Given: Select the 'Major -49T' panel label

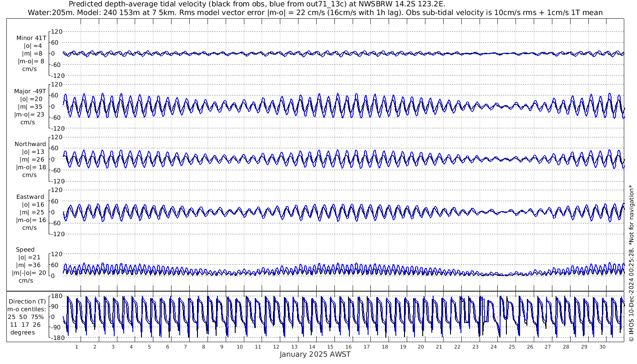Looking at the screenshot, I should [x=30, y=91].
